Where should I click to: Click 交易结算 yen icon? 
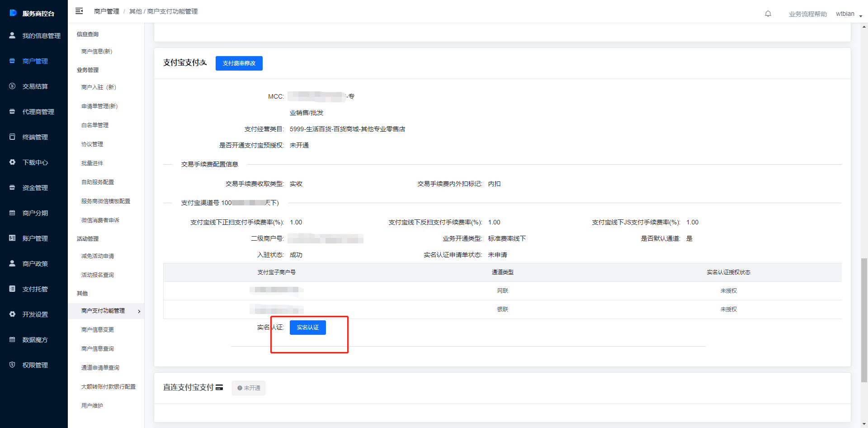point(12,86)
